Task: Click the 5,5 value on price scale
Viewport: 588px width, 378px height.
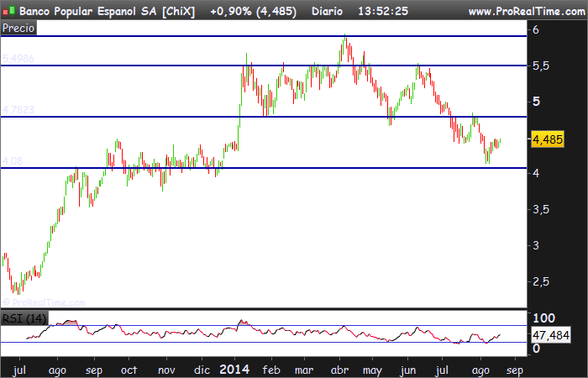Action: pyautogui.click(x=541, y=66)
